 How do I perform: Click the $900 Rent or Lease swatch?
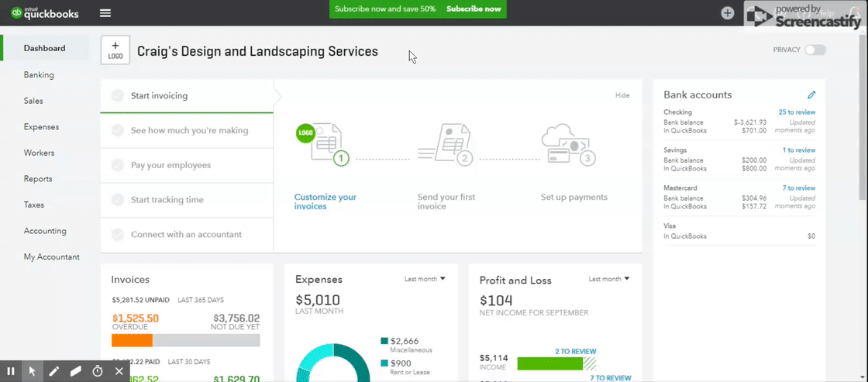point(384,363)
